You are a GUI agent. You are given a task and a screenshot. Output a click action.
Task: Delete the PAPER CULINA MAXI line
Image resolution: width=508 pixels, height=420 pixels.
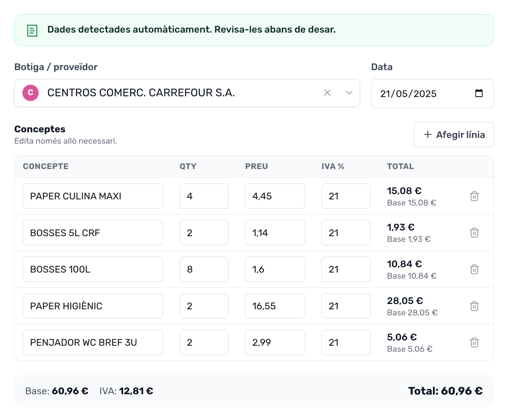(474, 196)
